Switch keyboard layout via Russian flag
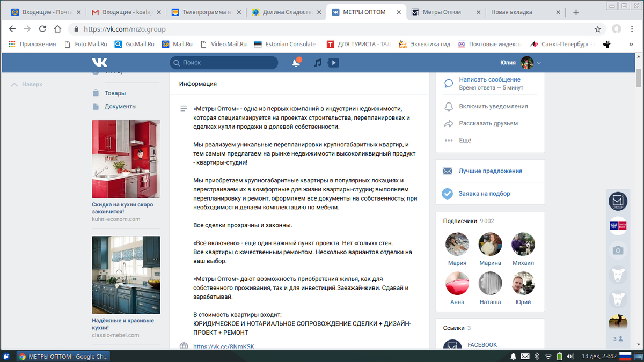The width and height of the screenshot is (644, 362). coord(626,356)
